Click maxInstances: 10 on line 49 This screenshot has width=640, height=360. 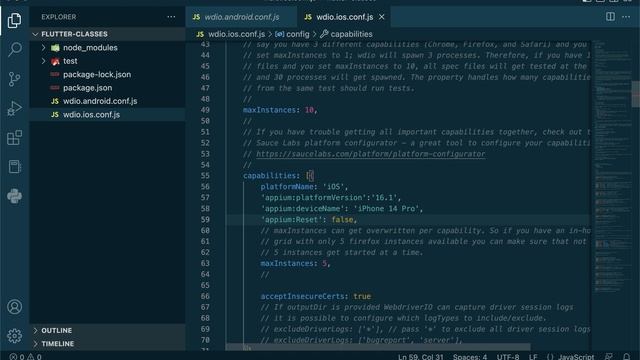[280, 110]
